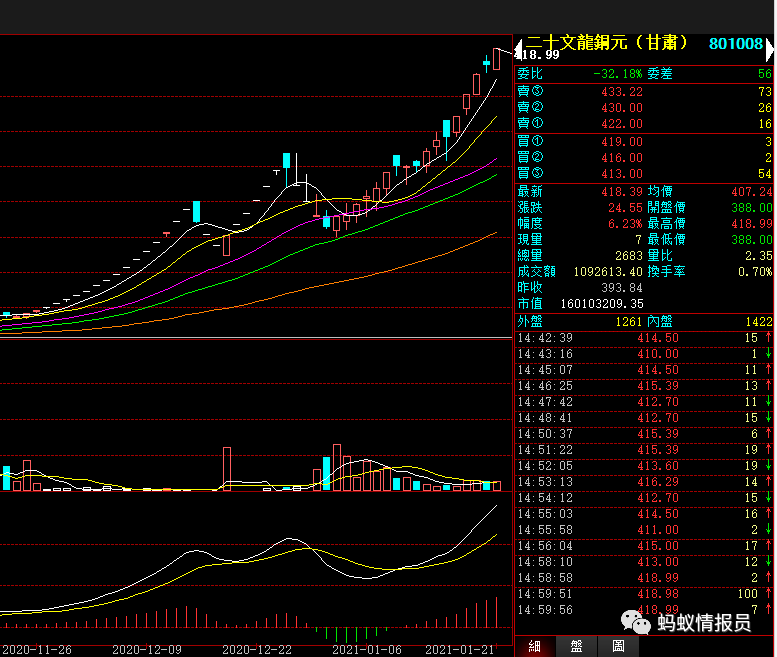Click the right arrow beside code 801008
777x657 pixels.
(x=770, y=50)
